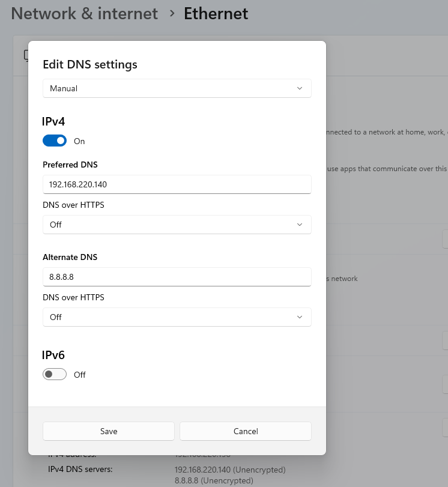
Task: Cancel editing DNS settings
Action: (246, 431)
